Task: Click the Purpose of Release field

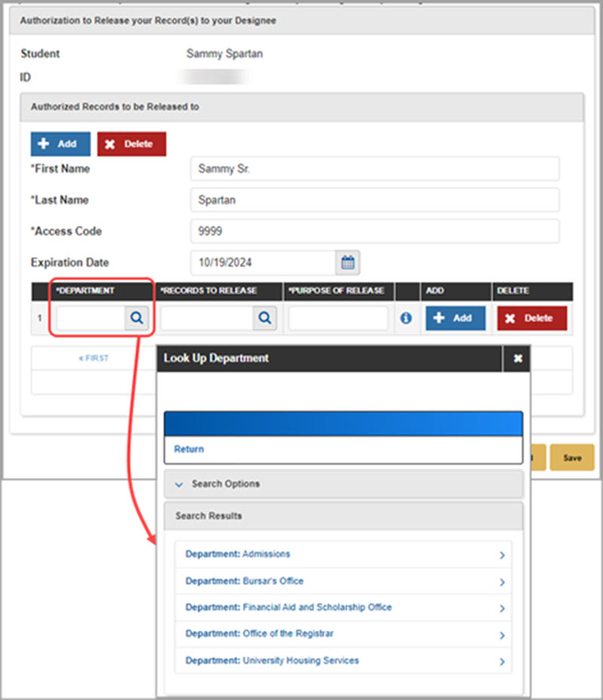Action: click(338, 318)
